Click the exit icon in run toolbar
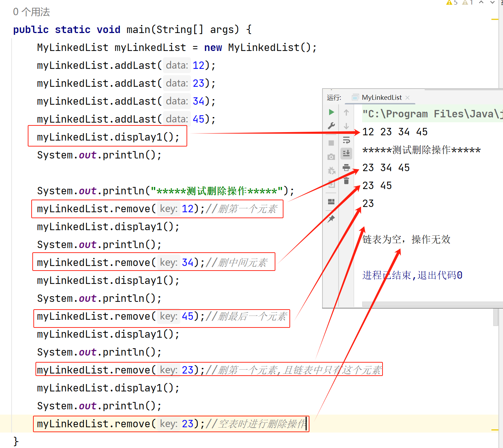The image size is (503, 448). 331,184
